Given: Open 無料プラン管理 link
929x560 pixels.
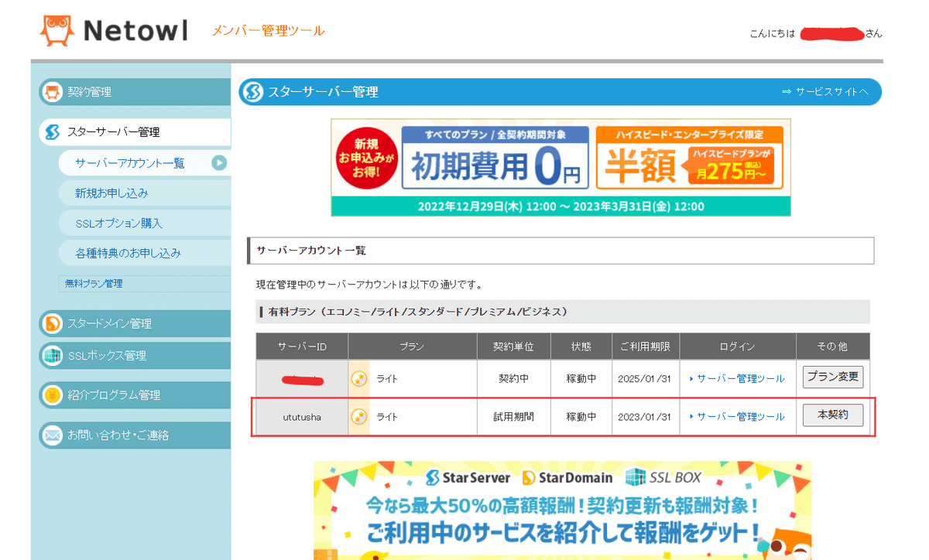Looking at the screenshot, I should [93, 284].
